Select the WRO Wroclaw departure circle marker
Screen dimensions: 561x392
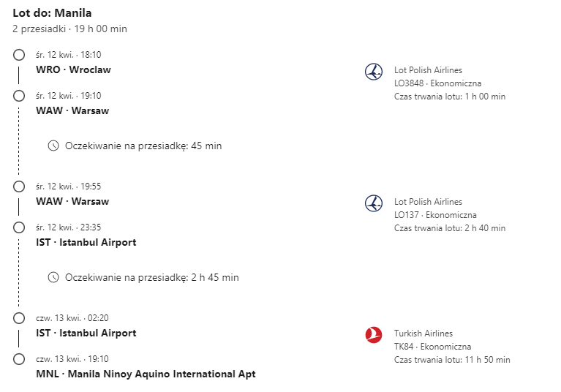[x=19, y=55]
